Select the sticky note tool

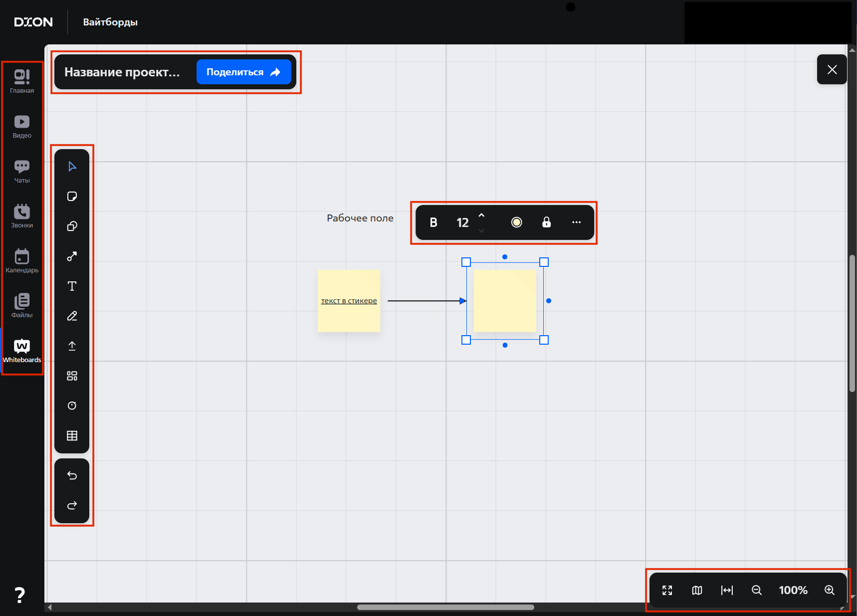[72, 196]
